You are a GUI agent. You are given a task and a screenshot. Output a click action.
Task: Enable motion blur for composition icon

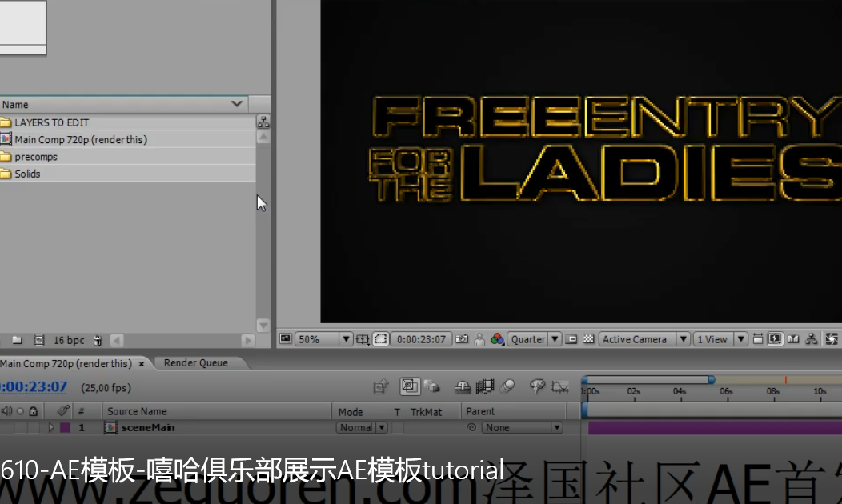pos(507,386)
